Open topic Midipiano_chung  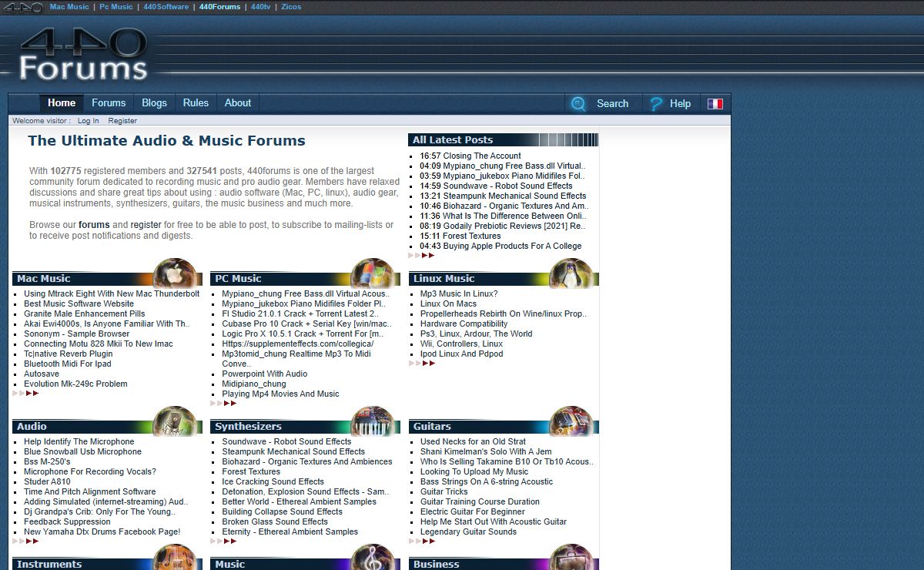[254, 384]
